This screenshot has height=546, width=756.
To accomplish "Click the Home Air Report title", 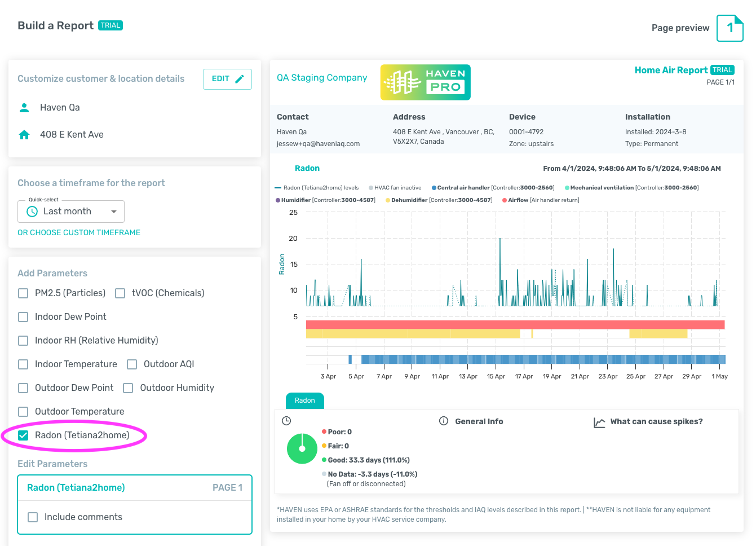I will pyautogui.click(x=671, y=70).
